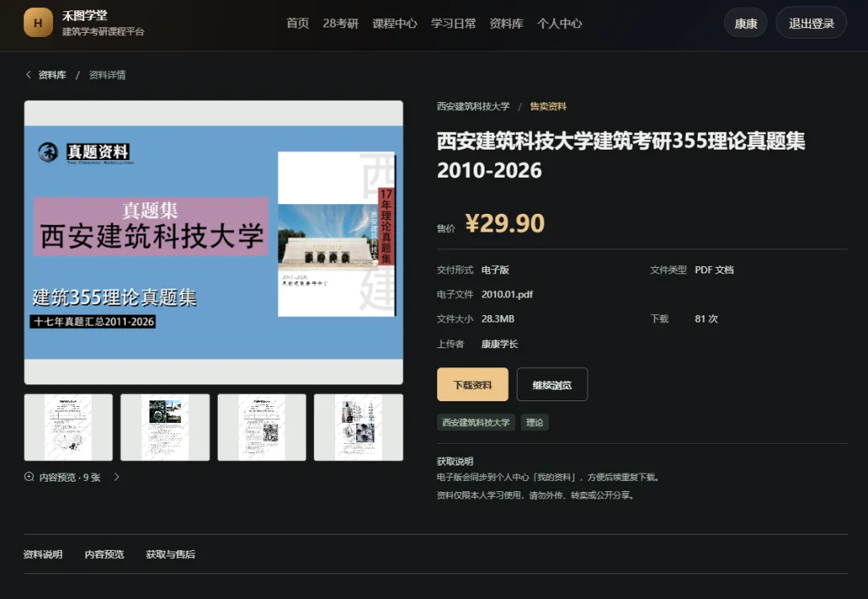The height and width of the screenshot is (599, 868).
Task: Click the 继续浏览 button
Action: pos(552,385)
